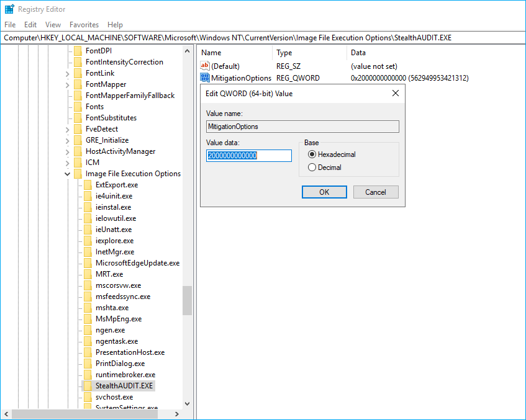Viewport: 526px width, 420px height.
Task: Click the folder icon next to iexplore.exe
Action: coord(88,240)
